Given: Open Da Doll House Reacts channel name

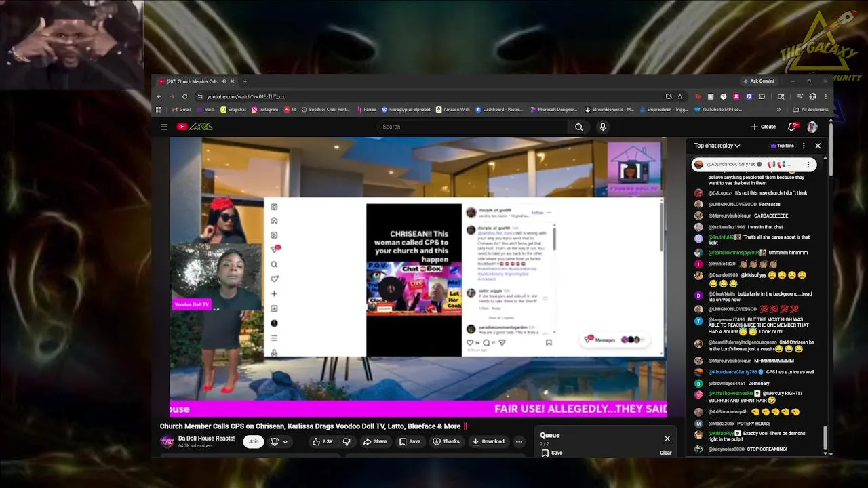Looking at the screenshot, I should click(206, 439).
